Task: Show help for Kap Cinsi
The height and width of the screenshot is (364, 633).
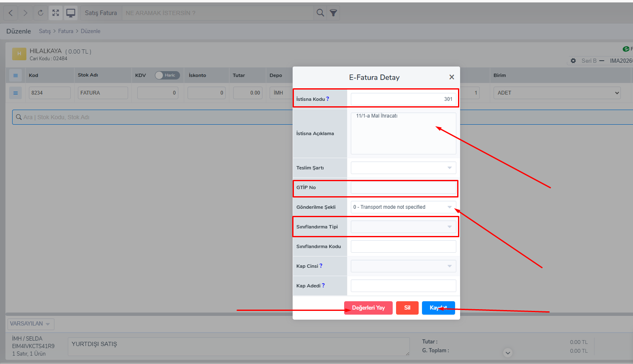Action: coord(321,266)
